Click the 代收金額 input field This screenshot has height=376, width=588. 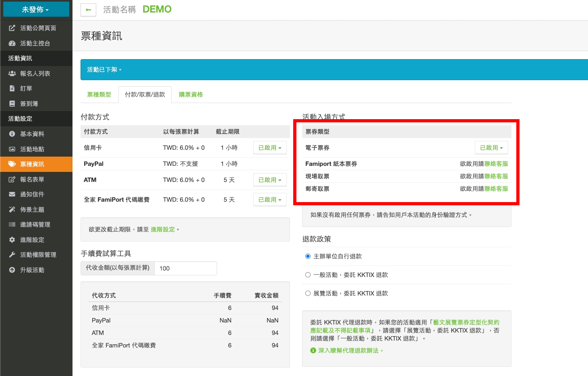pos(185,269)
